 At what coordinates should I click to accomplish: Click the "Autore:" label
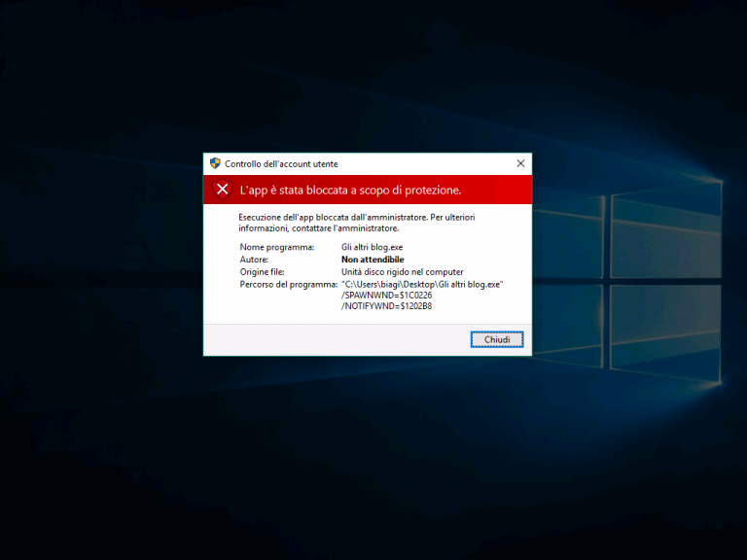pyautogui.click(x=254, y=261)
